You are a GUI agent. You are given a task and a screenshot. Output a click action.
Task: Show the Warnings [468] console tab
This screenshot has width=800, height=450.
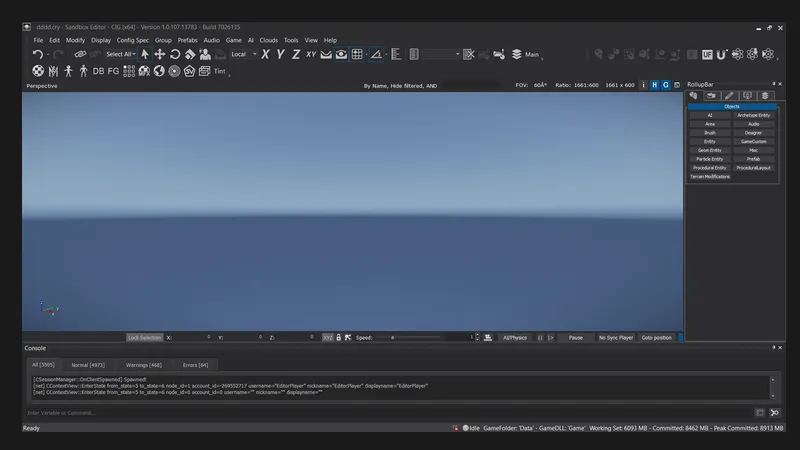144,365
